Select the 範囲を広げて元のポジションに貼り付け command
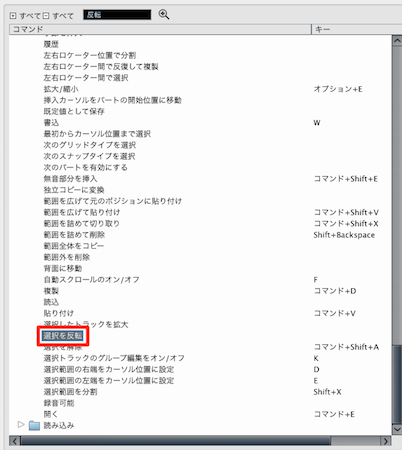Image resolution: width=402 pixels, height=450 pixels. point(113,201)
